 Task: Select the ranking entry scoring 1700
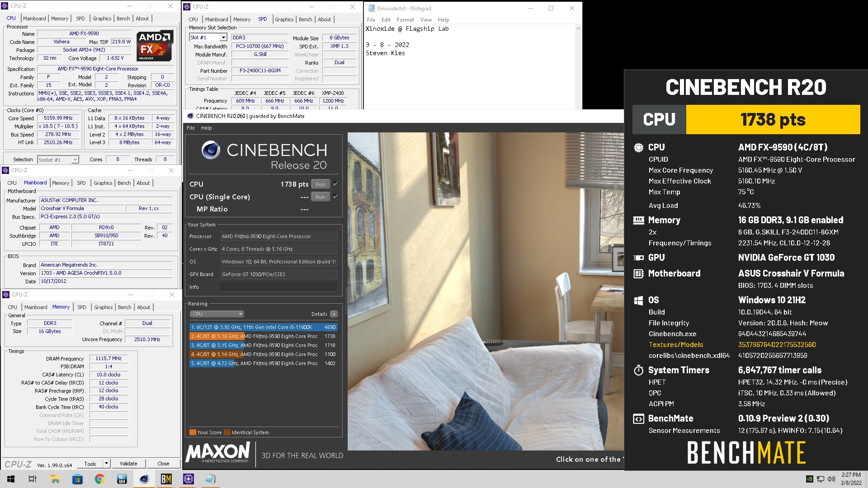(x=263, y=354)
